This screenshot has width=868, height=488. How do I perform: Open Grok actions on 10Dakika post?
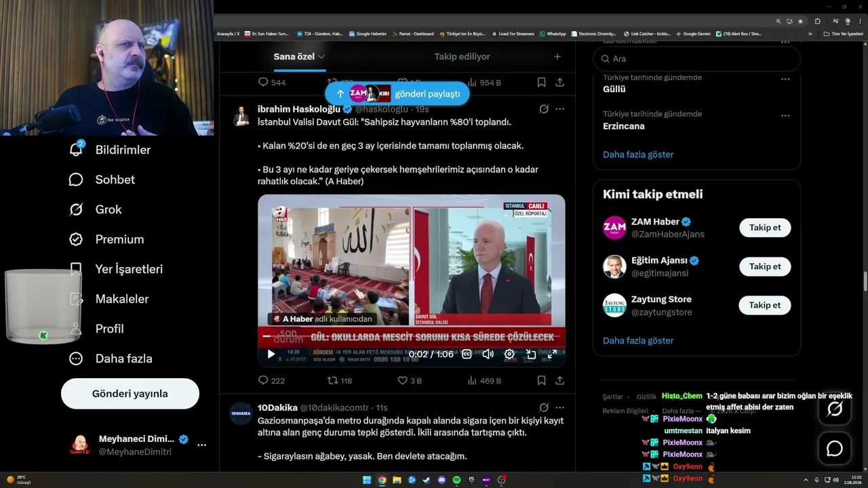click(x=543, y=407)
